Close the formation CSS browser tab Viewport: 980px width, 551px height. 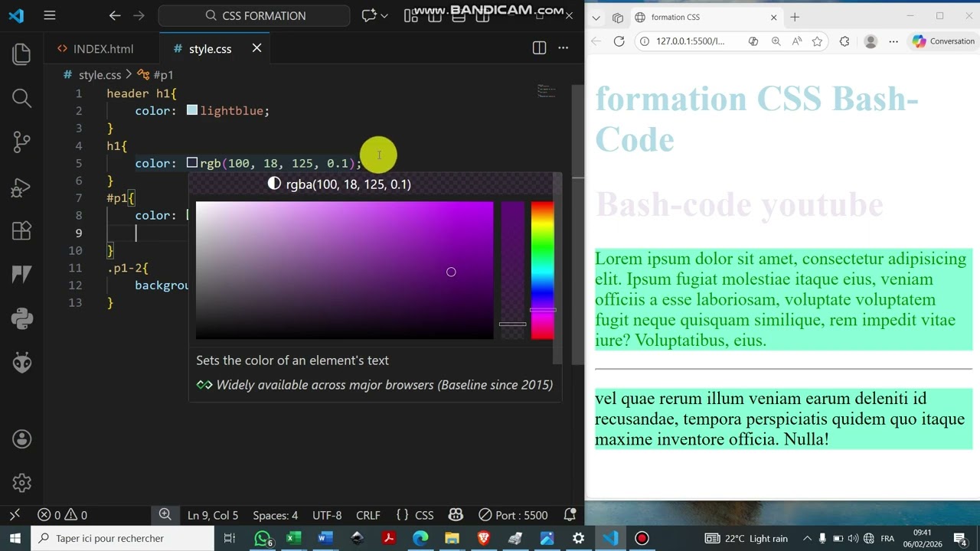coord(773,17)
